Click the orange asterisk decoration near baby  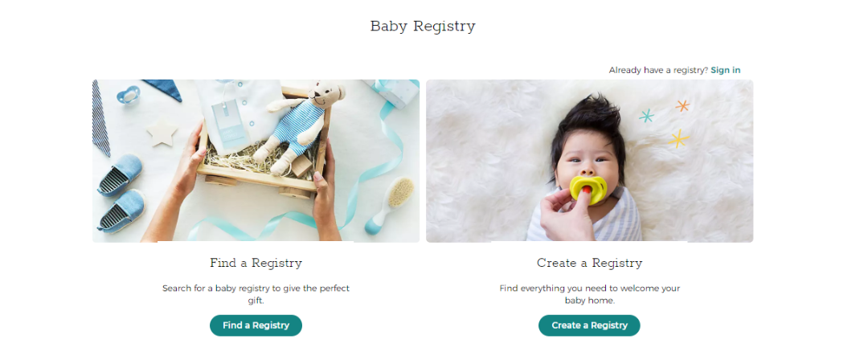(x=682, y=105)
